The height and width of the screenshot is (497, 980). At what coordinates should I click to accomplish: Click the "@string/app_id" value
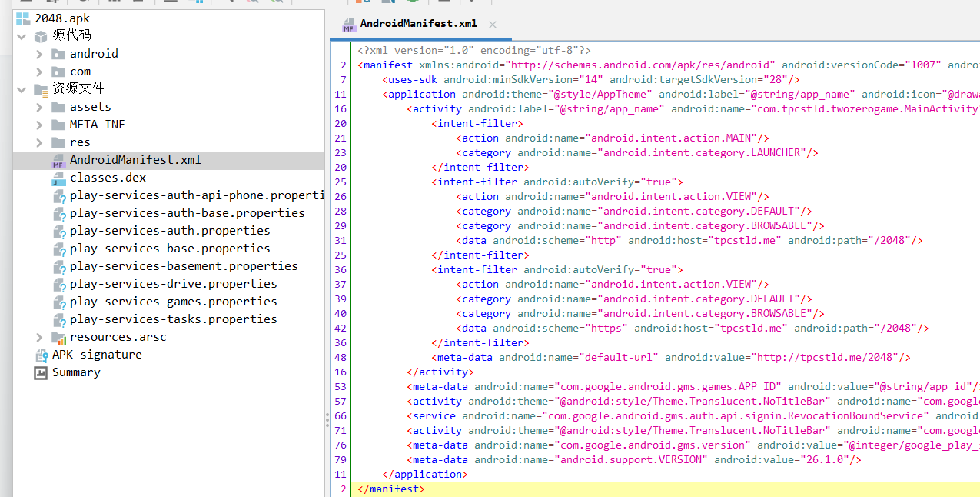click(x=923, y=387)
